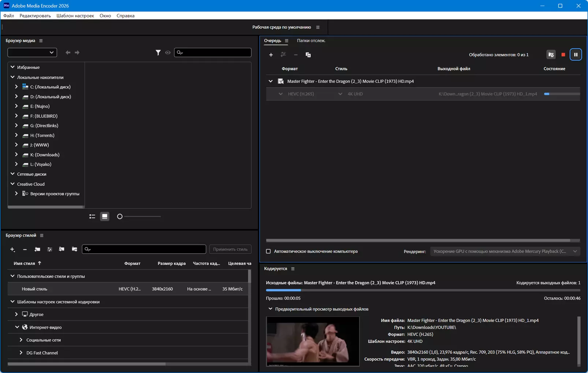Open the Браузер медиа panel menu

tap(41, 41)
